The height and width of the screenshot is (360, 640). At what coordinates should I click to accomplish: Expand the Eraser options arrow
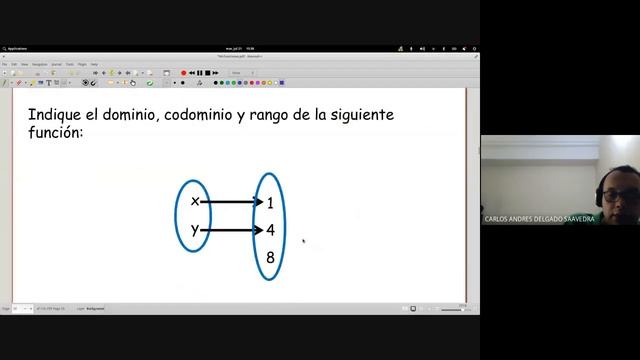(x=25, y=83)
